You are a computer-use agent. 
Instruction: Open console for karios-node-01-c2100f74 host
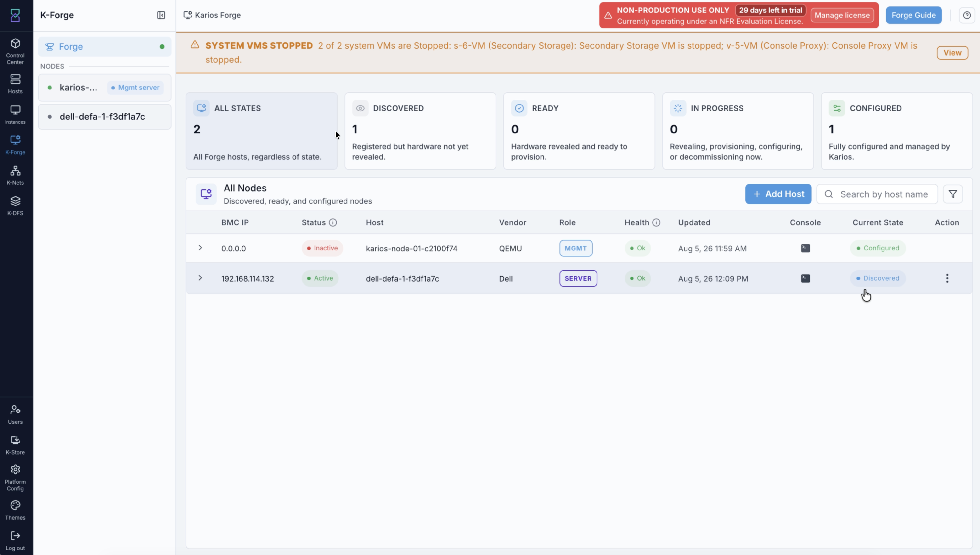click(x=805, y=248)
